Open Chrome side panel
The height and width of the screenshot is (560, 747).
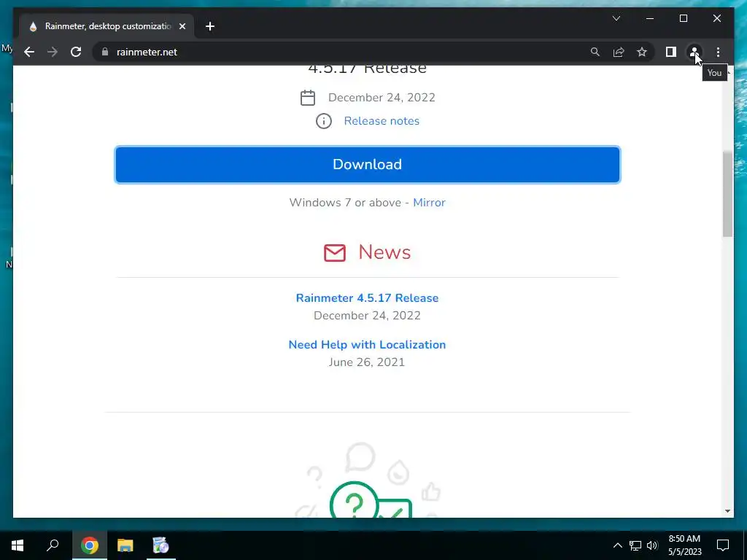(x=671, y=52)
